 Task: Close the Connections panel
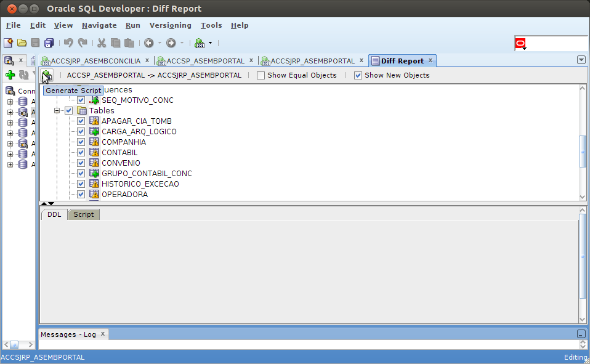[x=21, y=60]
